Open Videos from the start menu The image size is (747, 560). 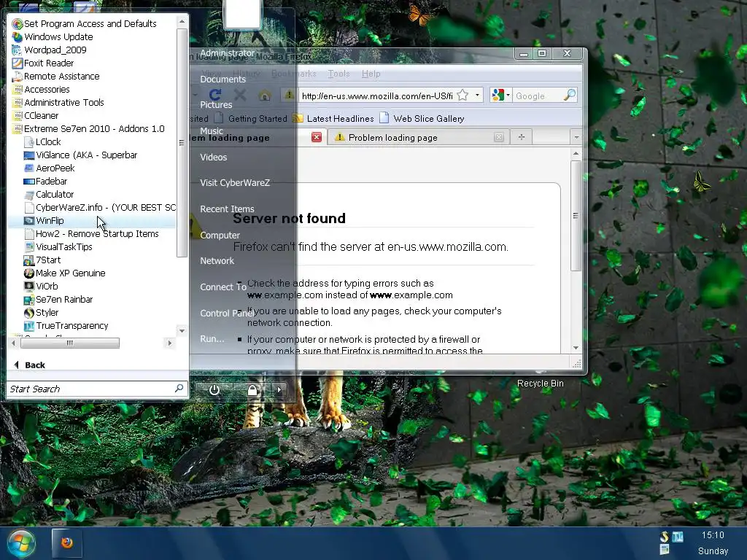click(x=213, y=157)
